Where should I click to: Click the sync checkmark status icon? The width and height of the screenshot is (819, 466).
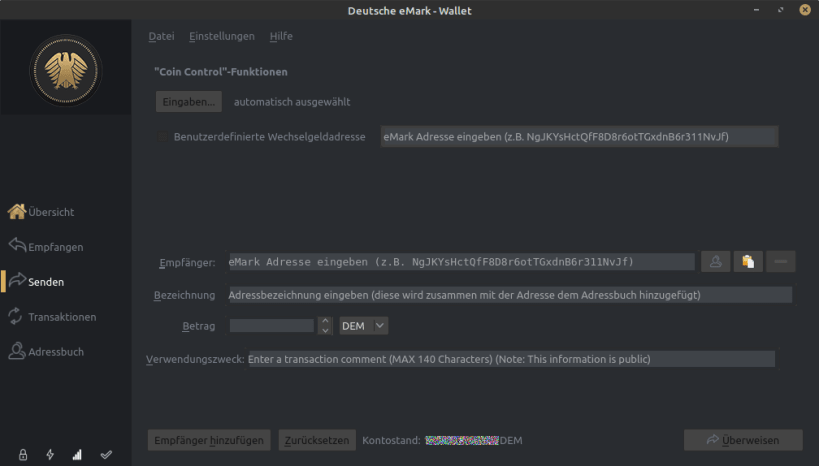[x=106, y=455]
